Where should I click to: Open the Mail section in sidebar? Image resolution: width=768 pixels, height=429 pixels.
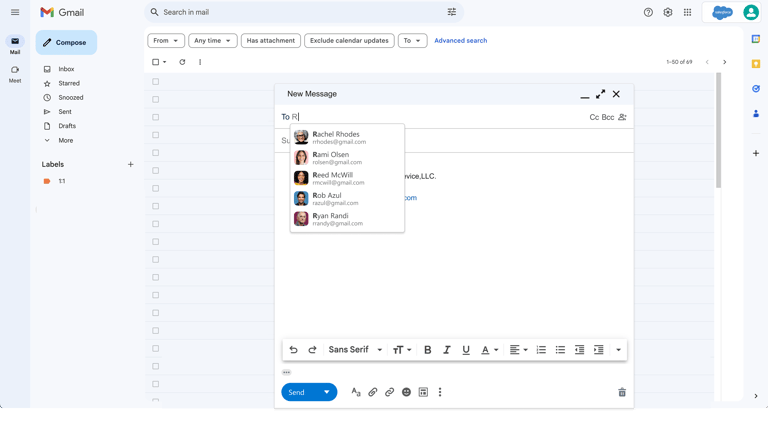point(15,46)
